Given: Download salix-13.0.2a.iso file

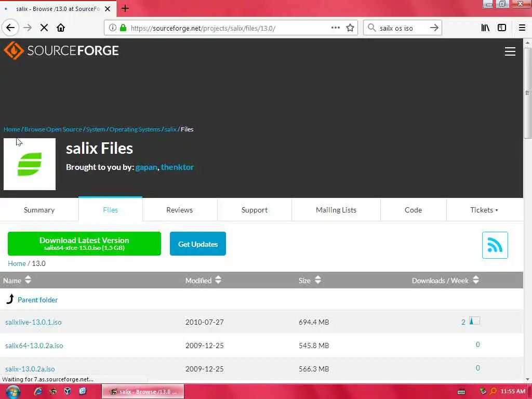Looking at the screenshot, I should point(30,369).
